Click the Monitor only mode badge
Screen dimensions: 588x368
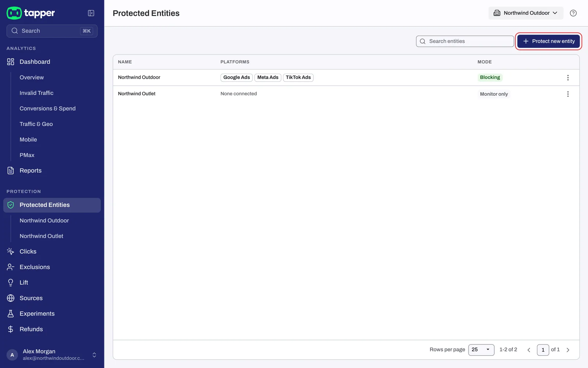494,94
